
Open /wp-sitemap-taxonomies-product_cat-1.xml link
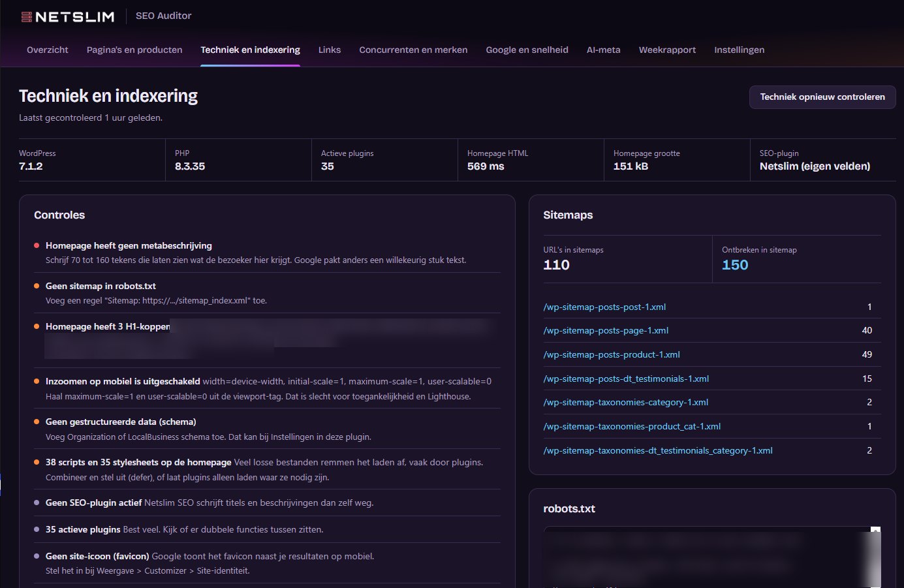[x=632, y=426]
